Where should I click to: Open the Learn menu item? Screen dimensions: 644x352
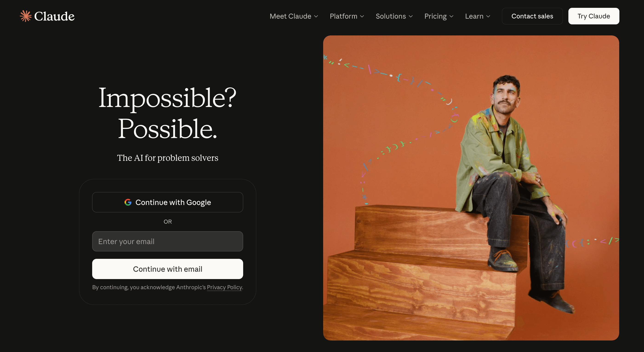(478, 16)
